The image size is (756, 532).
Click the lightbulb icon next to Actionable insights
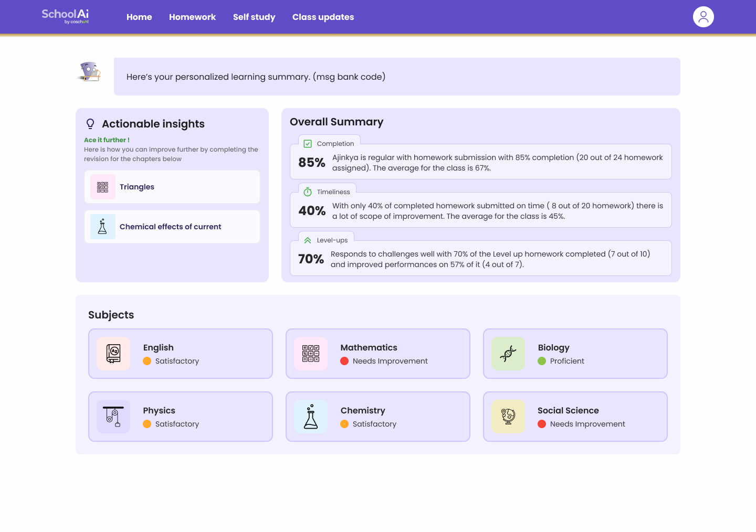tap(90, 124)
